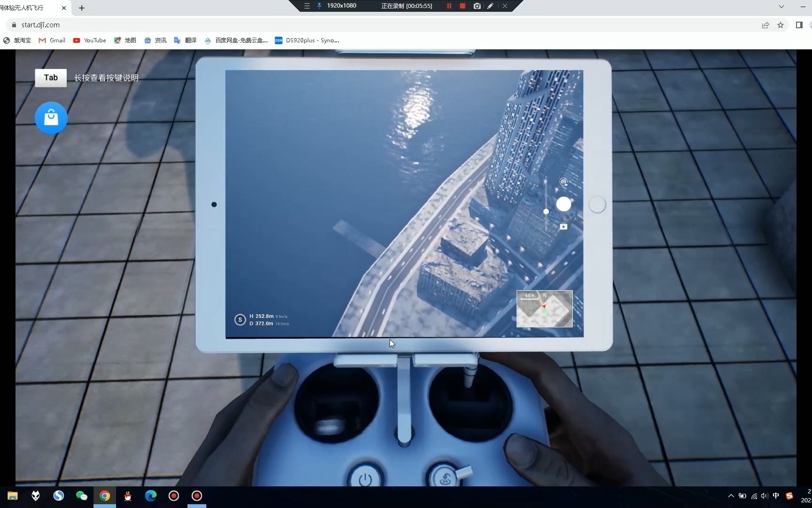812x508 pixels.
Task: Stop the screen recording
Action: click(462, 6)
